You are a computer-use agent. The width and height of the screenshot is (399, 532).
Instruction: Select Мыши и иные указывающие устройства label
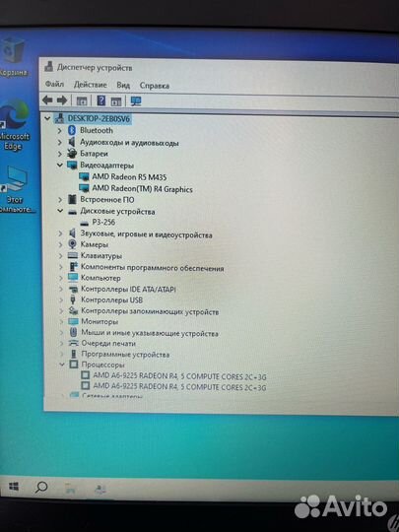[x=150, y=333]
